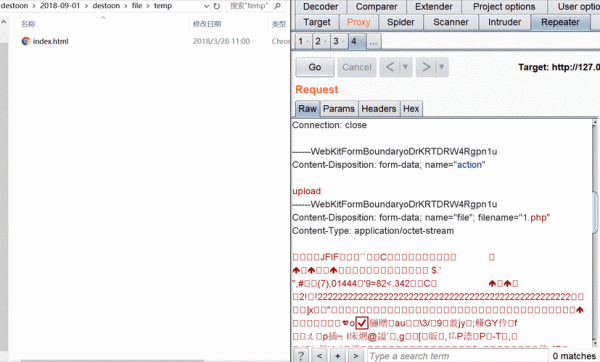Click the Go button

(x=315, y=67)
